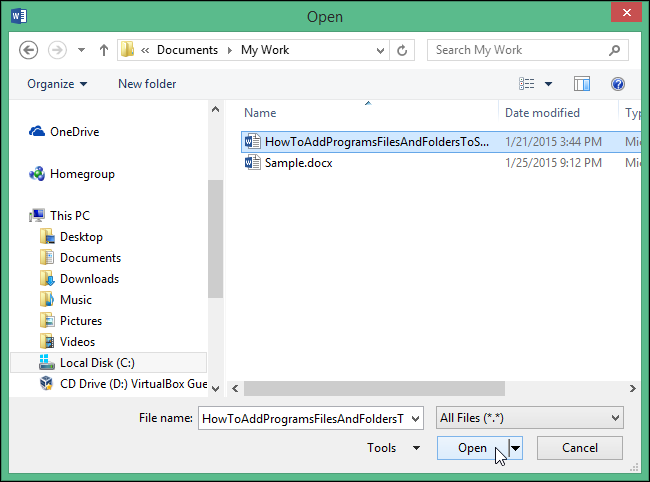This screenshot has height=482, width=650.
Task: Click the File name text box
Action: (x=303, y=418)
